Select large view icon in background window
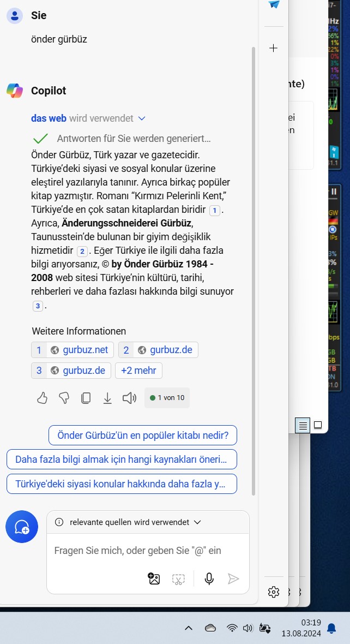The image size is (350, 644). 318,426
